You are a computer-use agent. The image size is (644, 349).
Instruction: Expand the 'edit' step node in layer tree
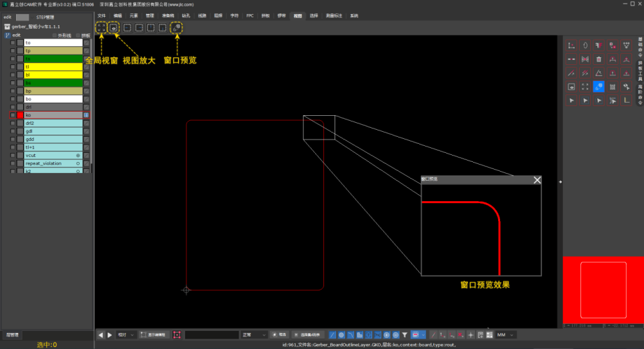click(8, 36)
